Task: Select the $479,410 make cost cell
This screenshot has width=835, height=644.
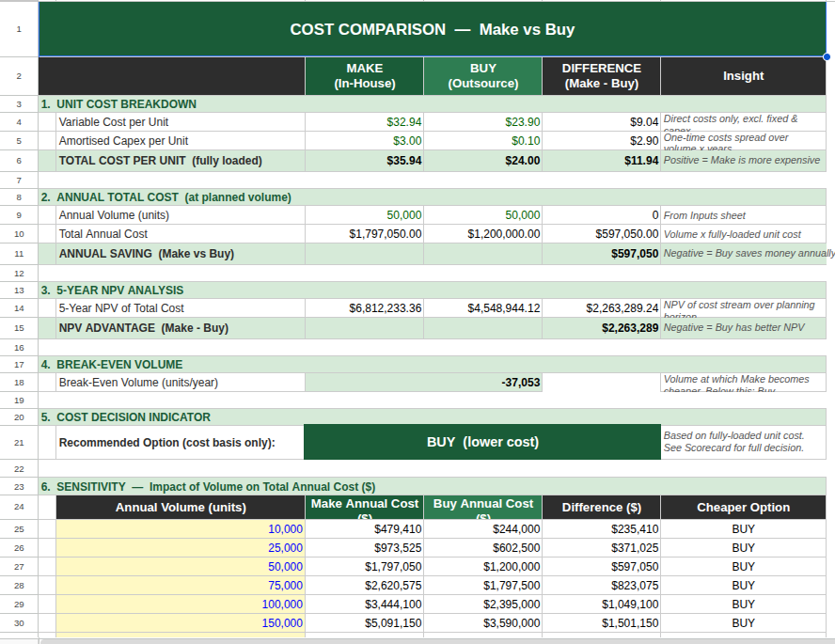Action: (364, 529)
